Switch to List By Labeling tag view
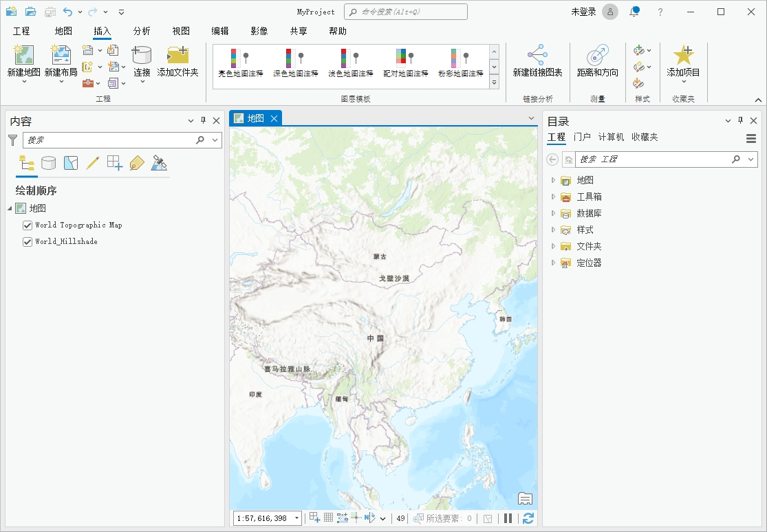The height and width of the screenshot is (532, 767). click(x=136, y=163)
